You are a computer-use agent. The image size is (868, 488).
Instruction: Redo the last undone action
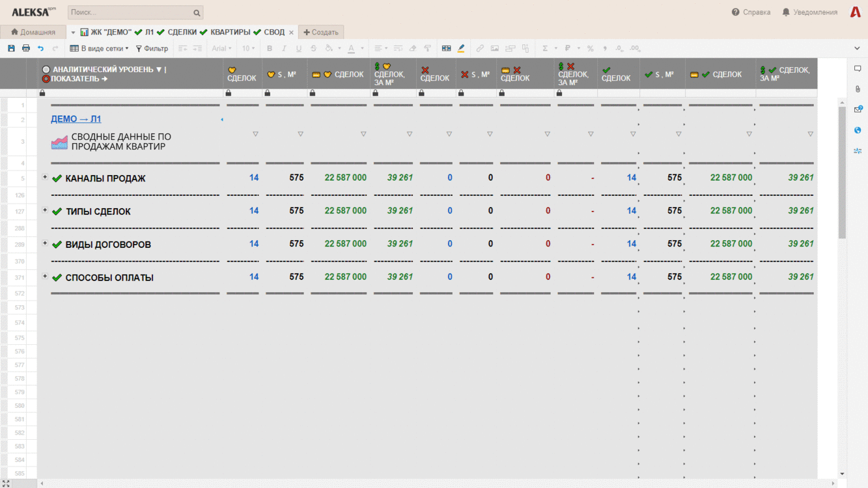click(55, 48)
